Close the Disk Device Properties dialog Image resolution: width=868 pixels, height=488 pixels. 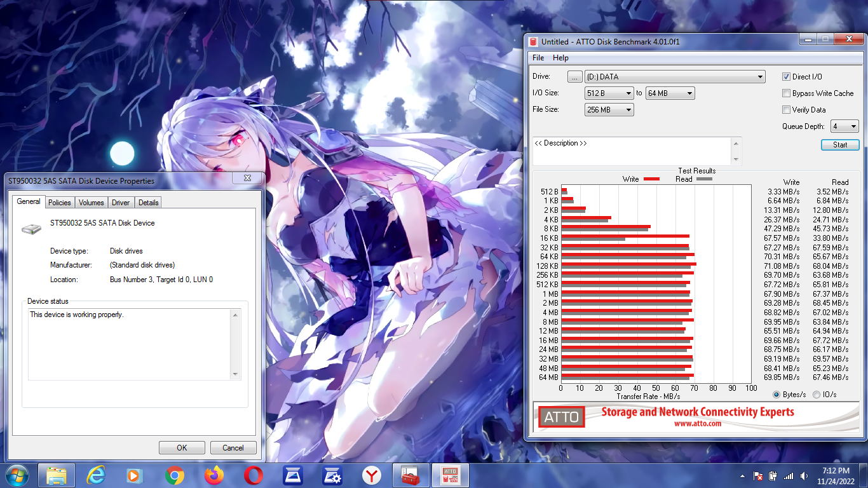[247, 179]
